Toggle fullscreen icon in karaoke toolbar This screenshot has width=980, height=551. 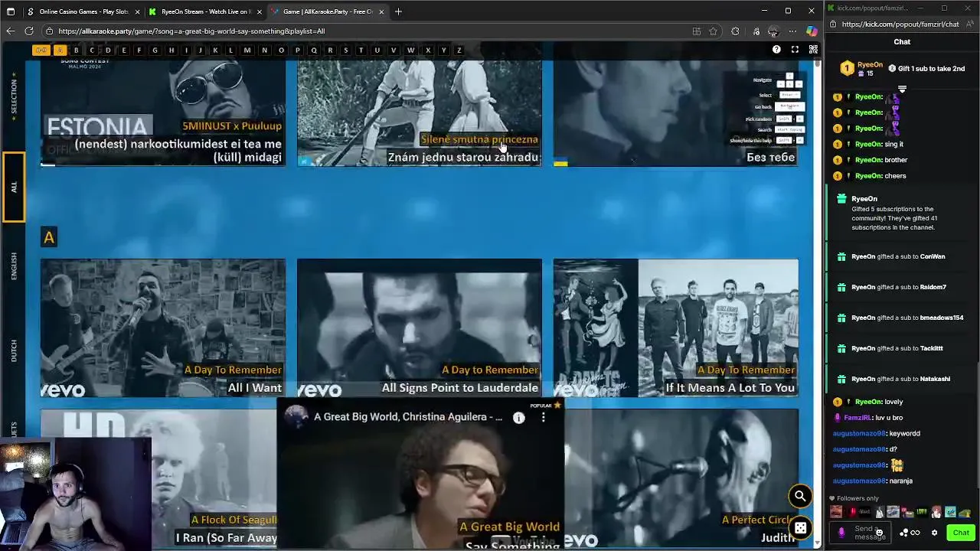pyautogui.click(x=795, y=50)
